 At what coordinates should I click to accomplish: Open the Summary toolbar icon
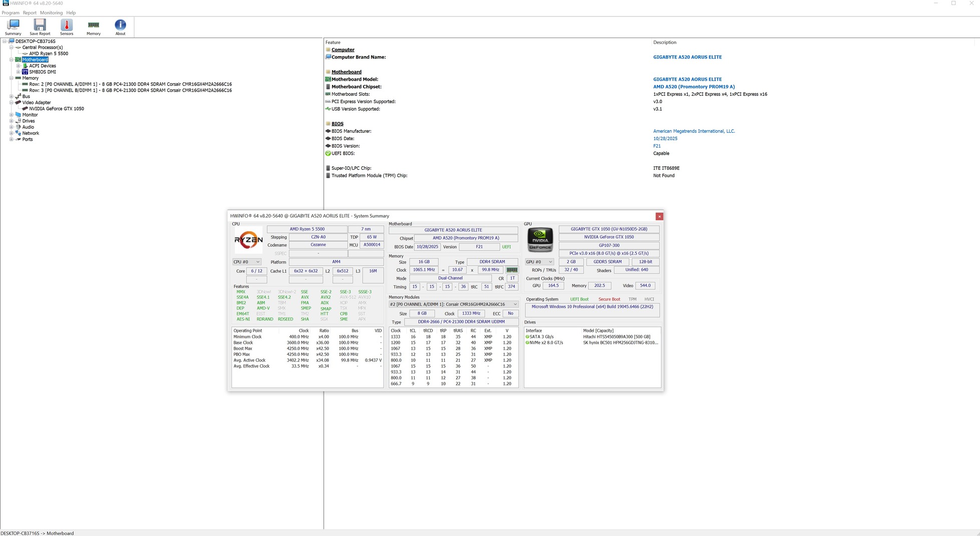pos(13,25)
